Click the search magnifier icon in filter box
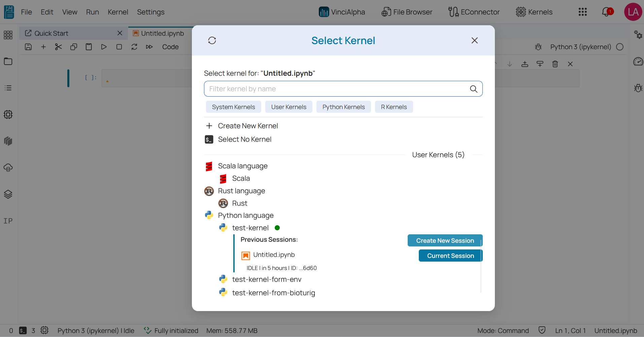644x337 pixels. click(x=474, y=89)
